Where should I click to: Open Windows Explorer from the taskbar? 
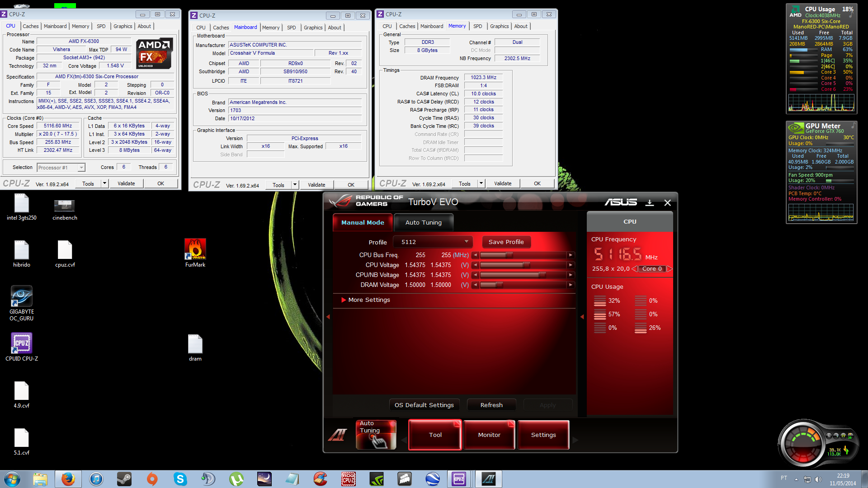coord(40,479)
